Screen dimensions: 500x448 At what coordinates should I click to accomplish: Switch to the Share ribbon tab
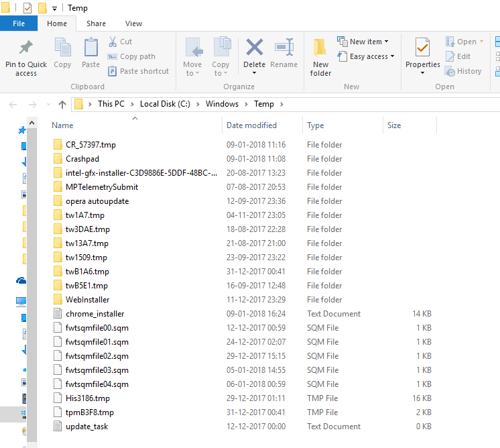pyautogui.click(x=96, y=23)
